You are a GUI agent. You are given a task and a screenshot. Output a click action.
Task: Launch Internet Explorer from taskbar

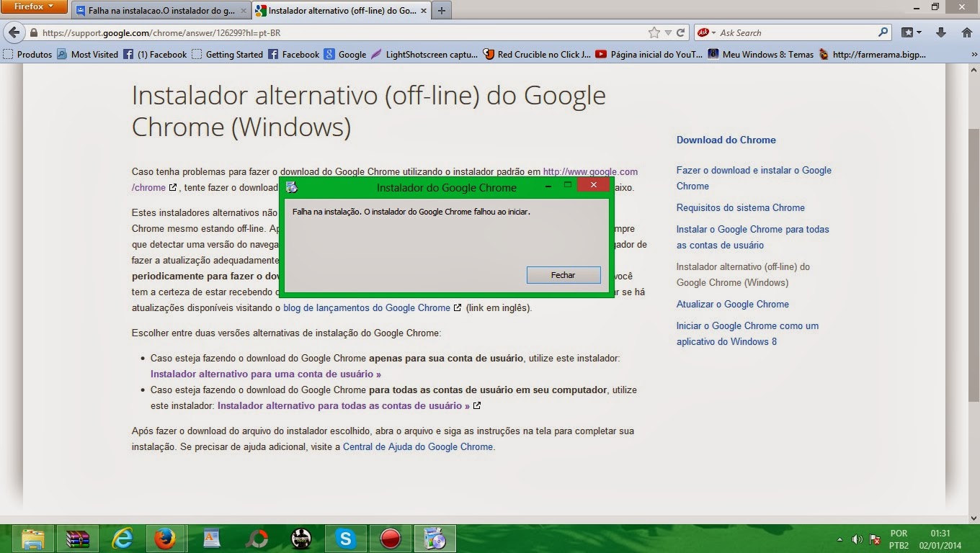(x=122, y=539)
